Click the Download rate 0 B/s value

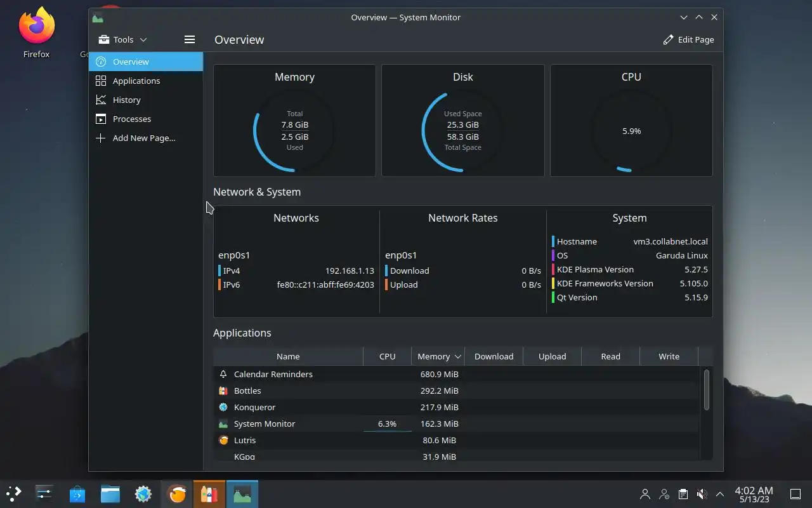pyautogui.click(x=531, y=271)
